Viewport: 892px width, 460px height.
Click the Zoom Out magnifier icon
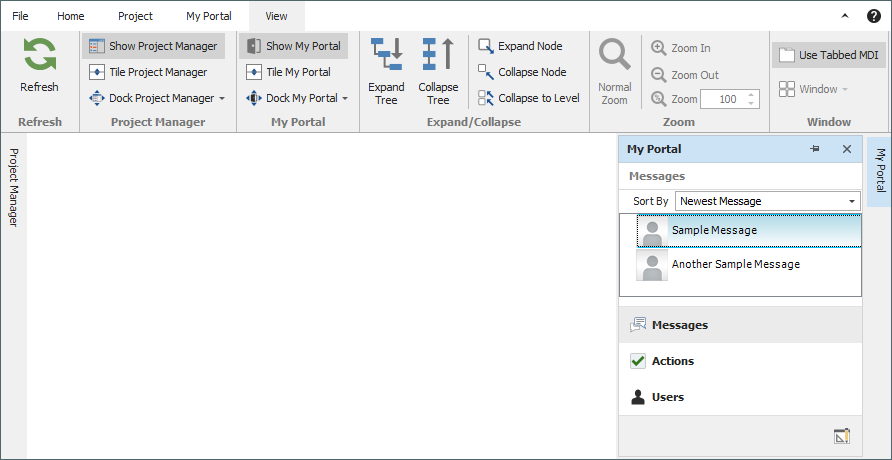(659, 75)
